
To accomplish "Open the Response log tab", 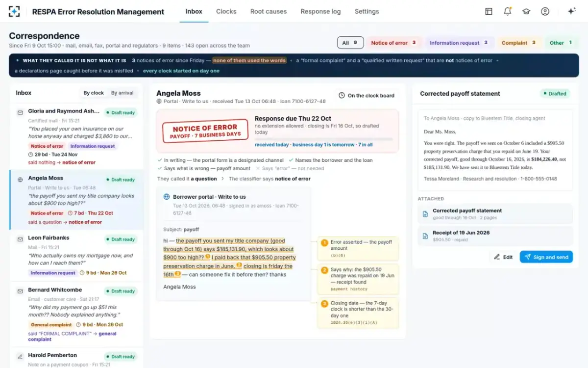I will (320, 11).
